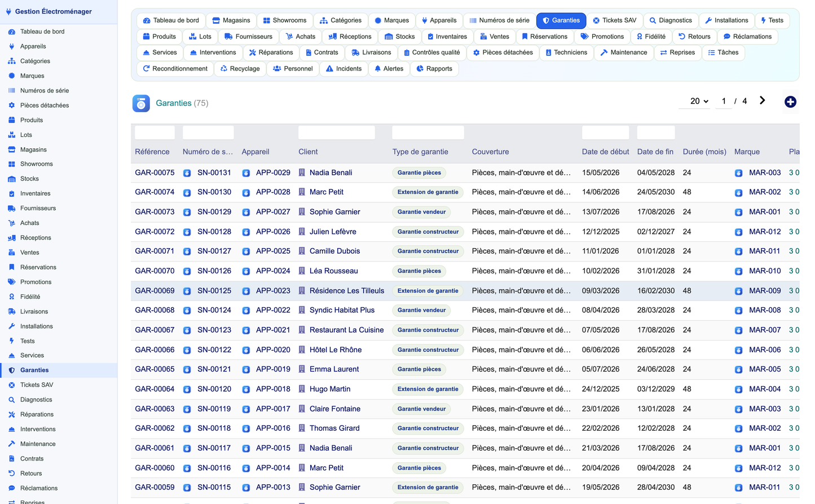Screen dimensions: 815x504
Task: Click Tests bolt icon in sidebar
Action: tap(11, 341)
